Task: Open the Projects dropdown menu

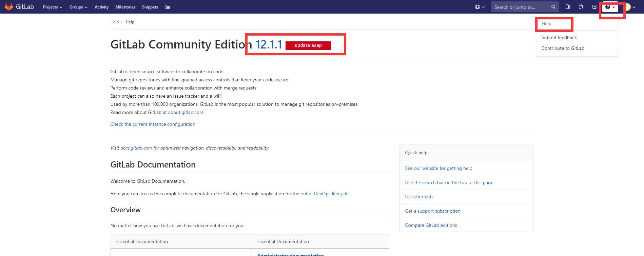Action: (53, 7)
